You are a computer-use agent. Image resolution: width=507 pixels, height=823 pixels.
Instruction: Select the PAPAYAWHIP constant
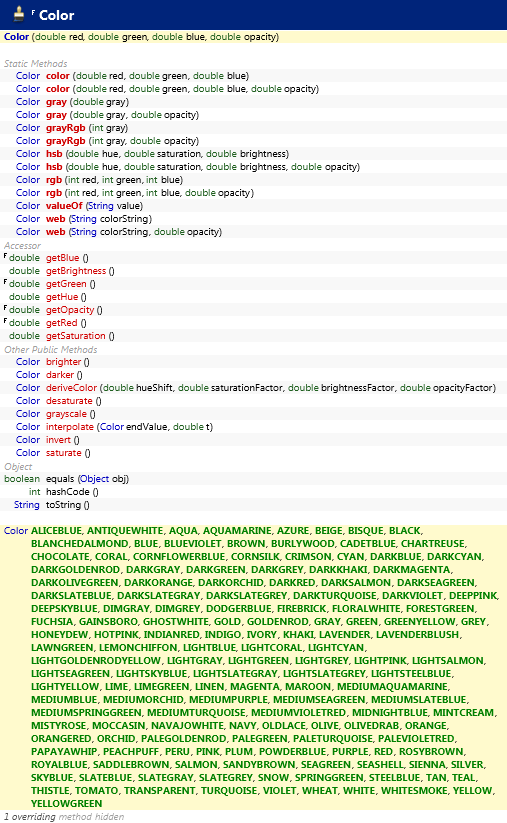point(64,752)
